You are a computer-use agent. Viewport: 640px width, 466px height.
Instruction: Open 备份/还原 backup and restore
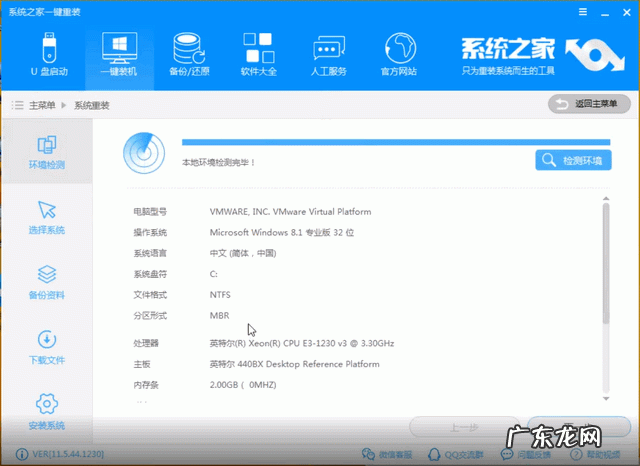(189, 54)
